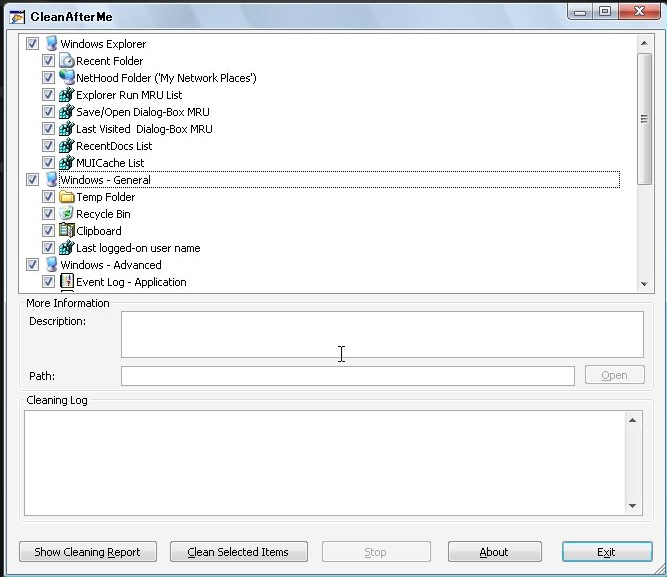Click the Cleaning Log scroll up arrow

click(633, 420)
